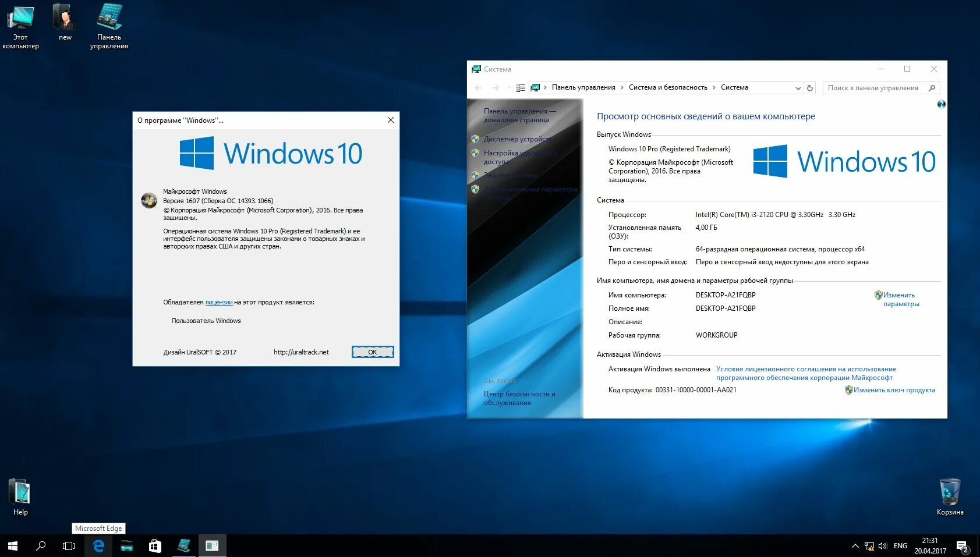Click the list-view icon in the address bar

click(x=521, y=88)
